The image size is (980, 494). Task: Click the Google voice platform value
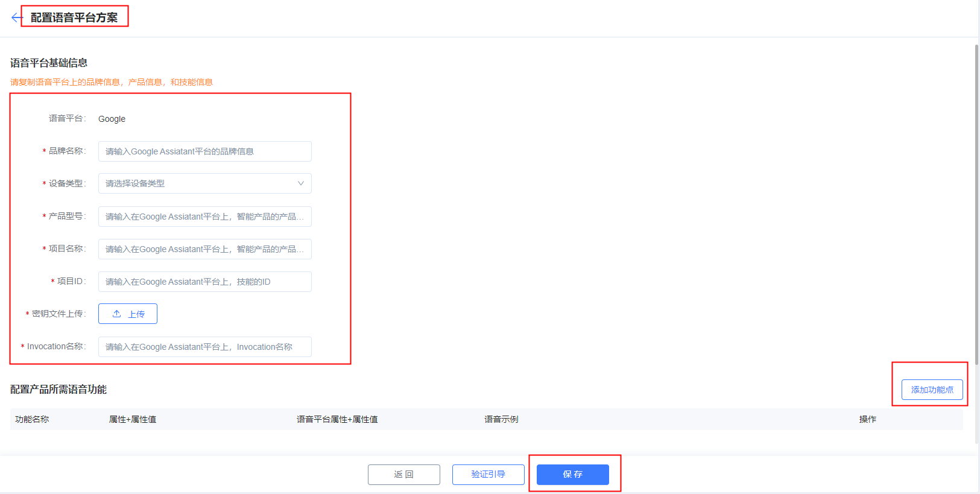point(112,119)
